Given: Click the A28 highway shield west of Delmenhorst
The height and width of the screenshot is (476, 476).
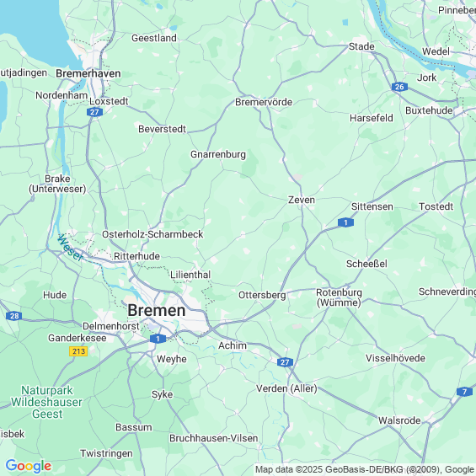Looking at the screenshot, I should [x=14, y=316].
